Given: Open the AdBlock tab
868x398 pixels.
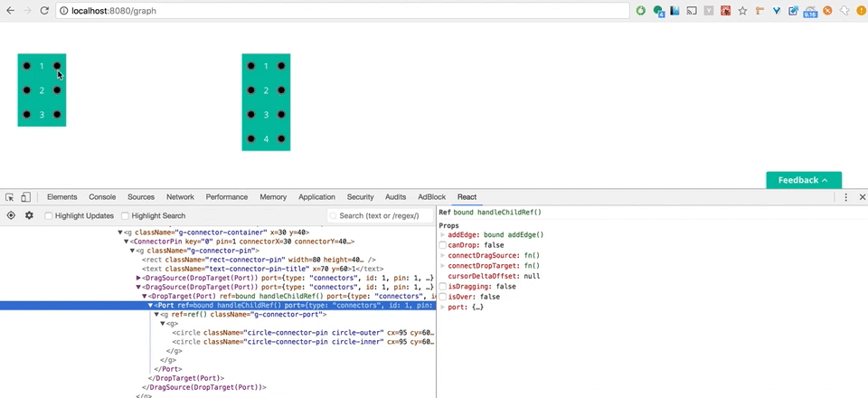Looking at the screenshot, I should [x=432, y=197].
